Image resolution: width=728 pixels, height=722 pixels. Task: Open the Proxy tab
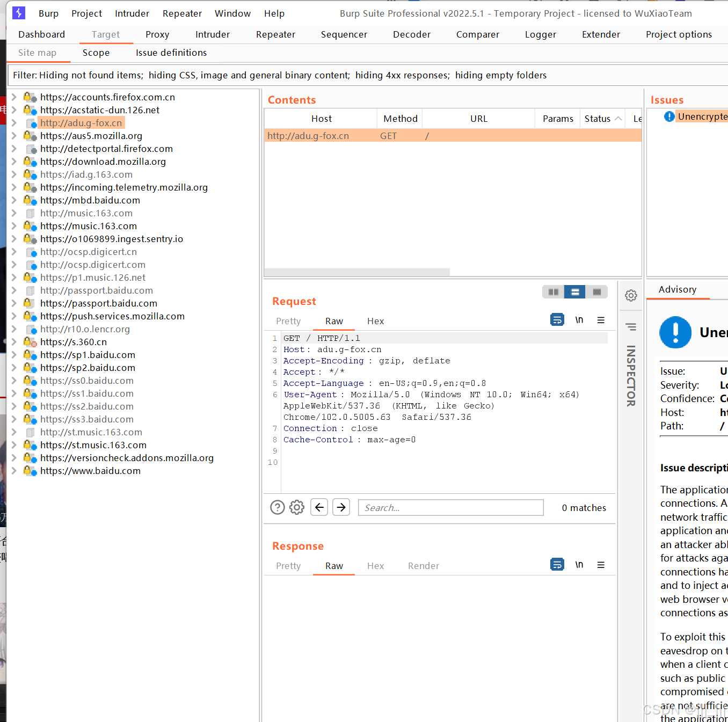(157, 34)
